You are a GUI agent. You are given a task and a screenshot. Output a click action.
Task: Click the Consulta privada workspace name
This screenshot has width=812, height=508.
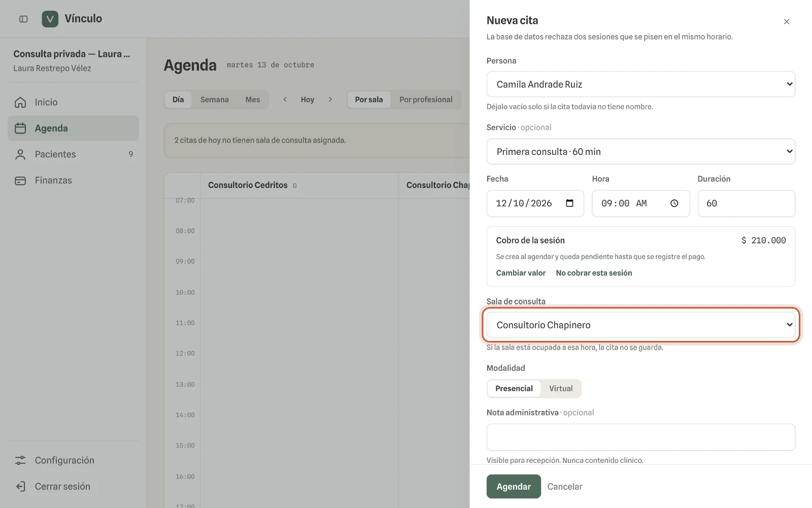click(x=72, y=54)
